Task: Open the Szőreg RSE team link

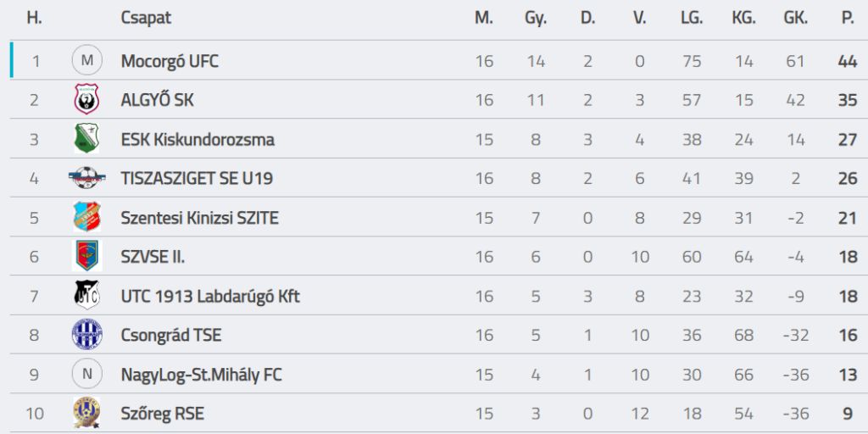Action: point(162,414)
